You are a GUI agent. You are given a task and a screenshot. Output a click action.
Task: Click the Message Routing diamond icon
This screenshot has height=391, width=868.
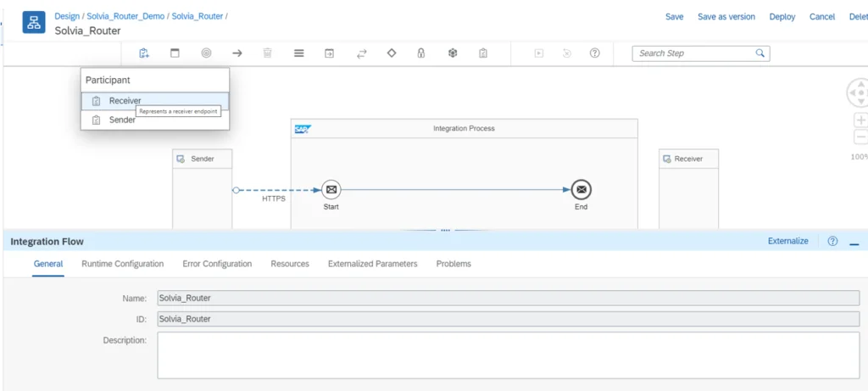tap(392, 53)
